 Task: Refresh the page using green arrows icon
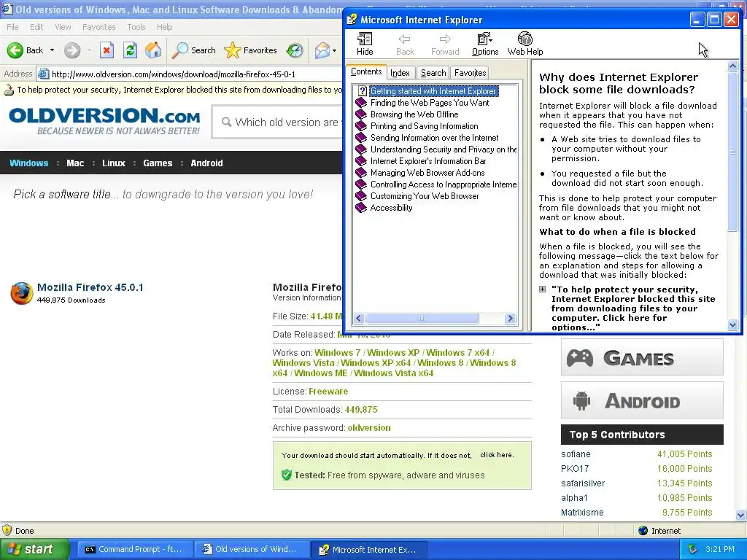(130, 50)
